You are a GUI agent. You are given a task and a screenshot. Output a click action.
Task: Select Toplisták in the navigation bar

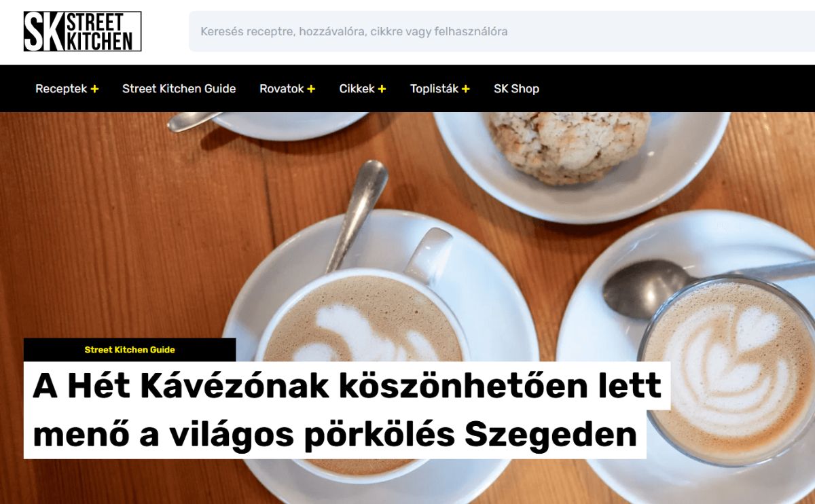coord(435,88)
